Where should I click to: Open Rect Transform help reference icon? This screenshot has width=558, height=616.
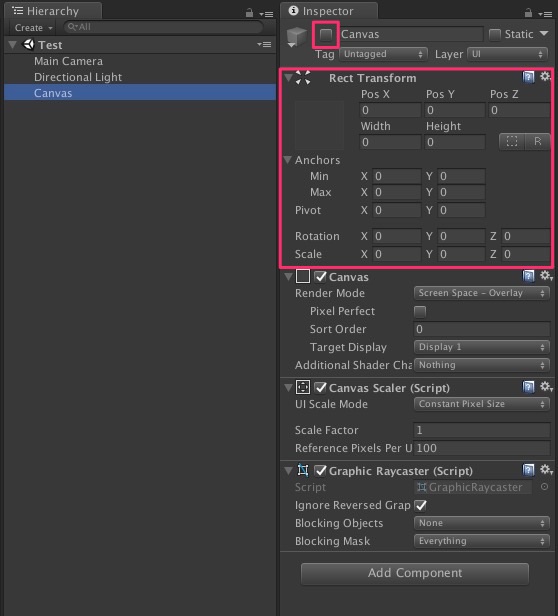[x=528, y=77]
